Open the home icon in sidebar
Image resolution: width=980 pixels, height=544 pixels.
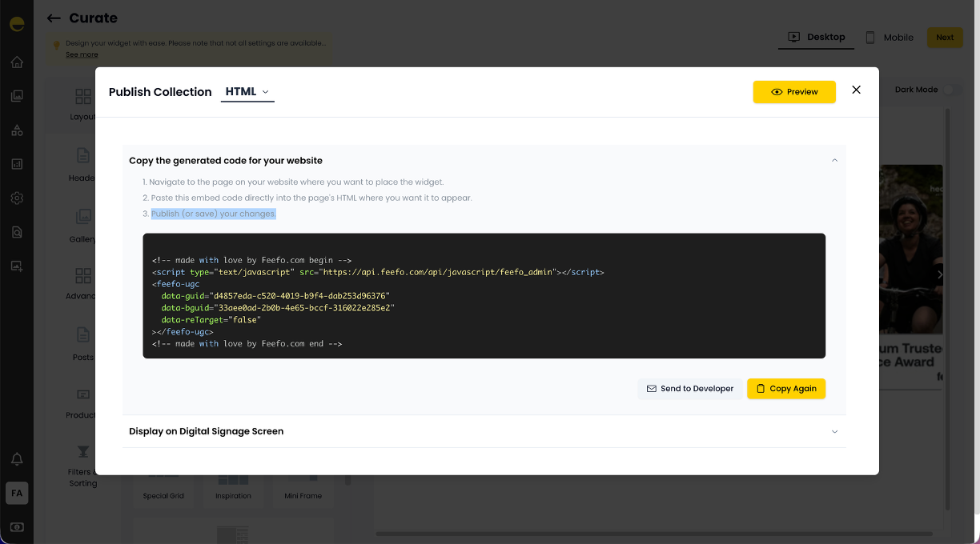[x=17, y=62]
